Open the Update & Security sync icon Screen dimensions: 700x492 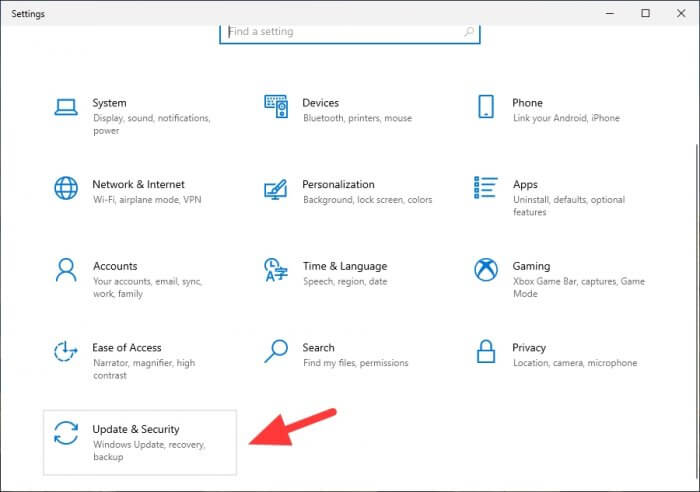coord(66,433)
